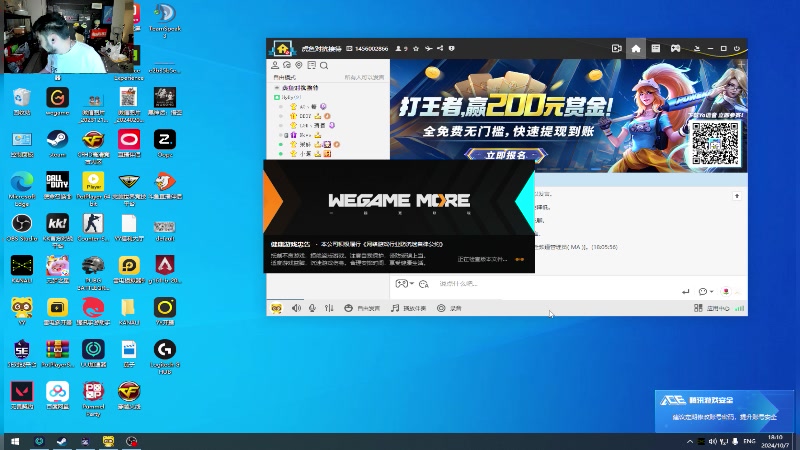
Task: Click the location pin icon in YY sidebar
Action: click(299, 65)
